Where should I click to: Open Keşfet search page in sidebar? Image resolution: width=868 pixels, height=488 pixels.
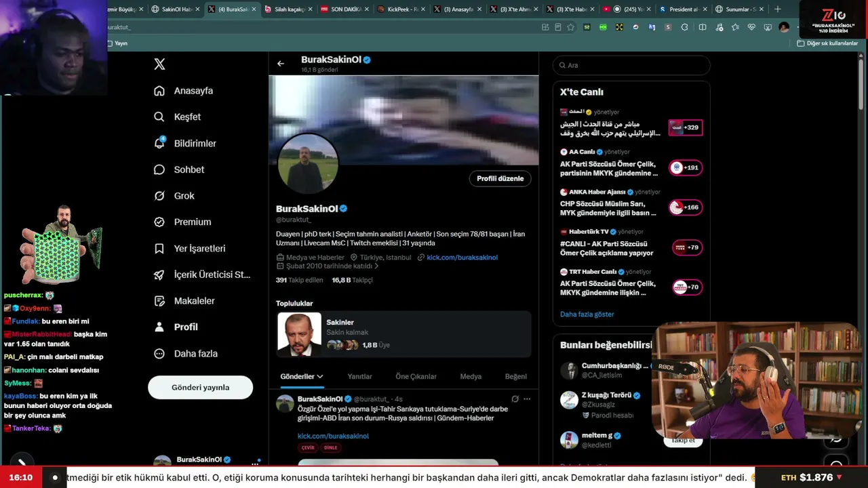[x=178, y=117]
